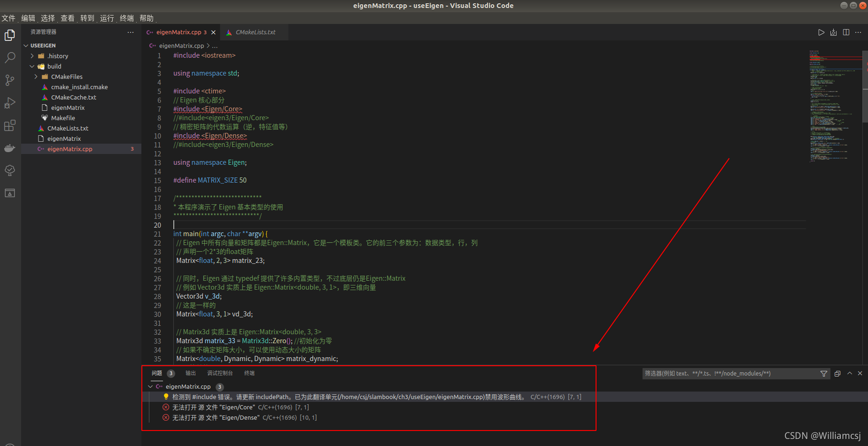Switch to the 终端 panel tab
The width and height of the screenshot is (868, 446).
click(249, 373)
